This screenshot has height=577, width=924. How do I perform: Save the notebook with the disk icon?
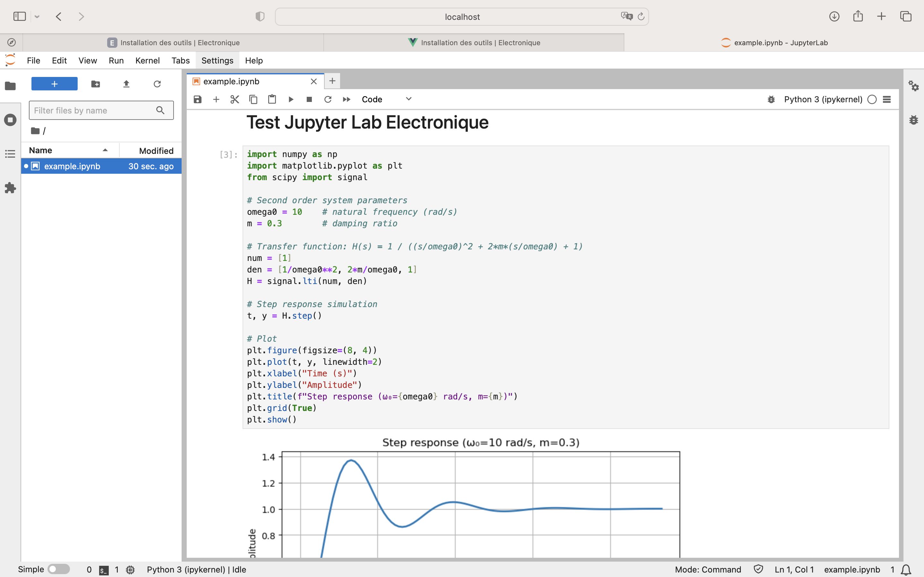coord(197,100)
